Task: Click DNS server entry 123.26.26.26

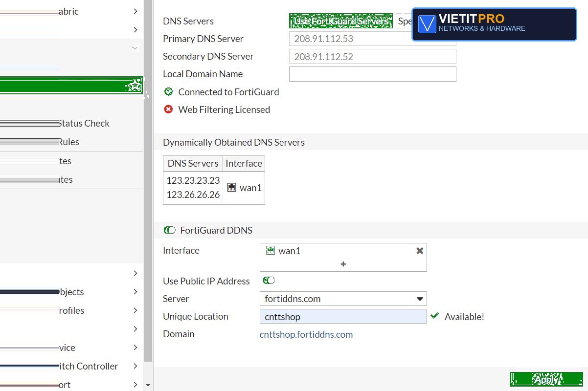Action: (x=193, y=195)
